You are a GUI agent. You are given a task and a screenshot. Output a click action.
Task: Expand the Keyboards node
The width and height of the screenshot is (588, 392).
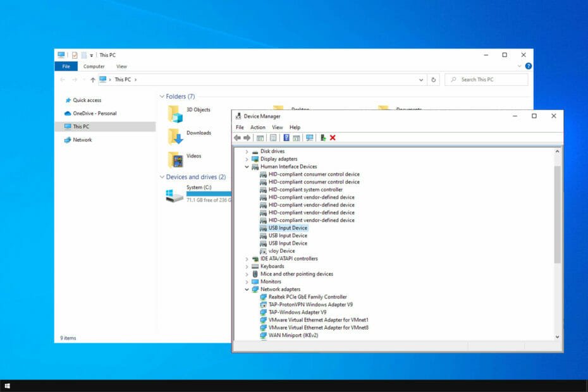coord(247,267)
